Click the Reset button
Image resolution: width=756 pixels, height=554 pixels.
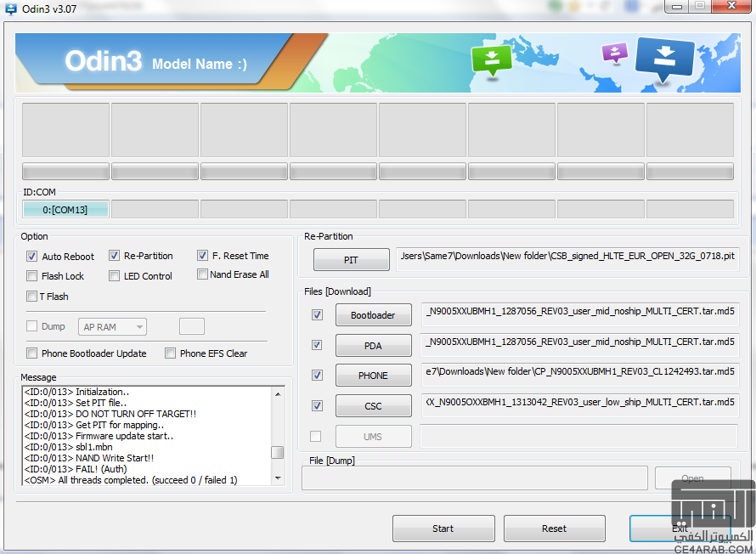pyautogui.click(x=554, y=529)
